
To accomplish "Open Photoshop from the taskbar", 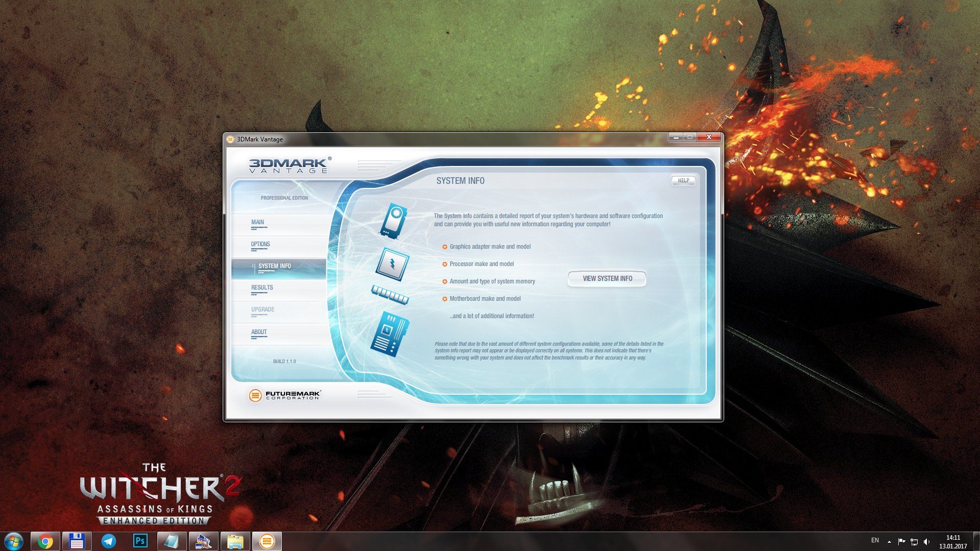I will [140, 541].
